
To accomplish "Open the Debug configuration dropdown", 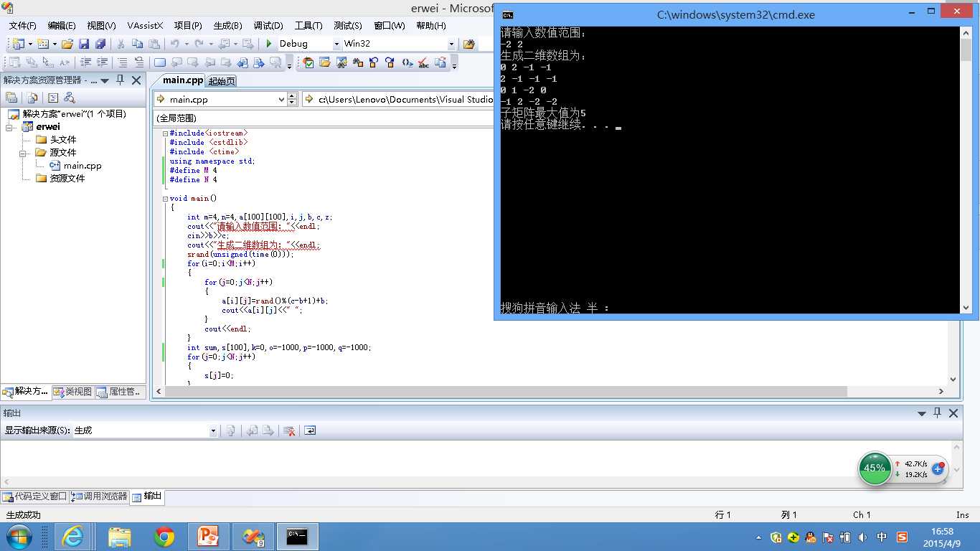I will point(336,44).
